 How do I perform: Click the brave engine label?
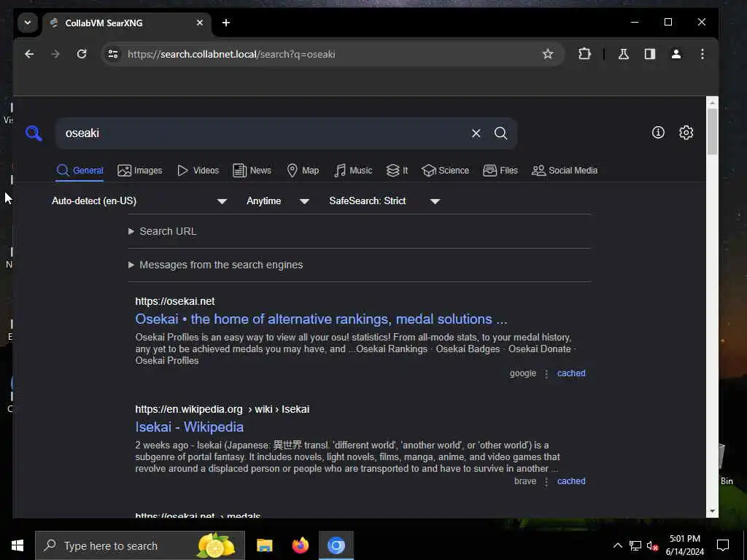[x=525, y=481]
